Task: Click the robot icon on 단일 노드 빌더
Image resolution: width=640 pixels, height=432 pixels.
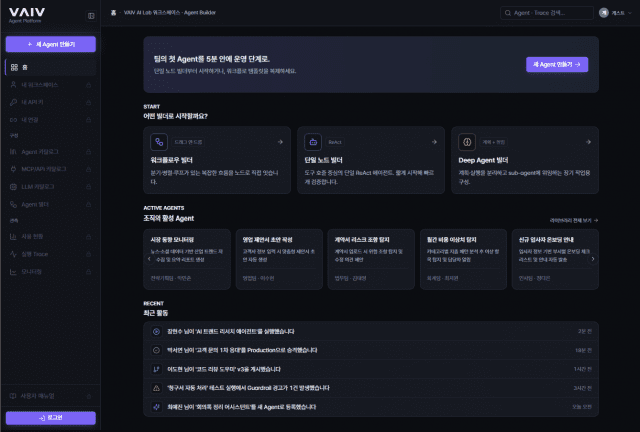Action: point(313,142)
